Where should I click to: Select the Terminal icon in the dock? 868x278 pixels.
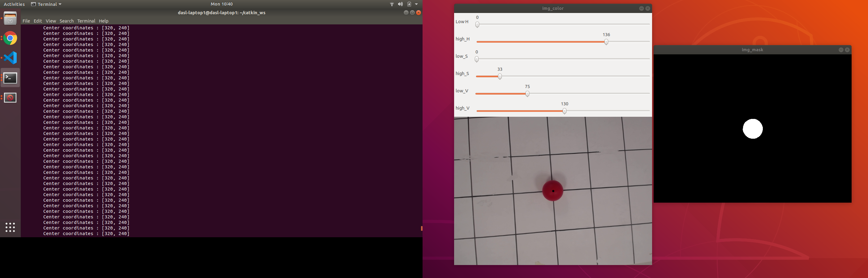(10, 78)
